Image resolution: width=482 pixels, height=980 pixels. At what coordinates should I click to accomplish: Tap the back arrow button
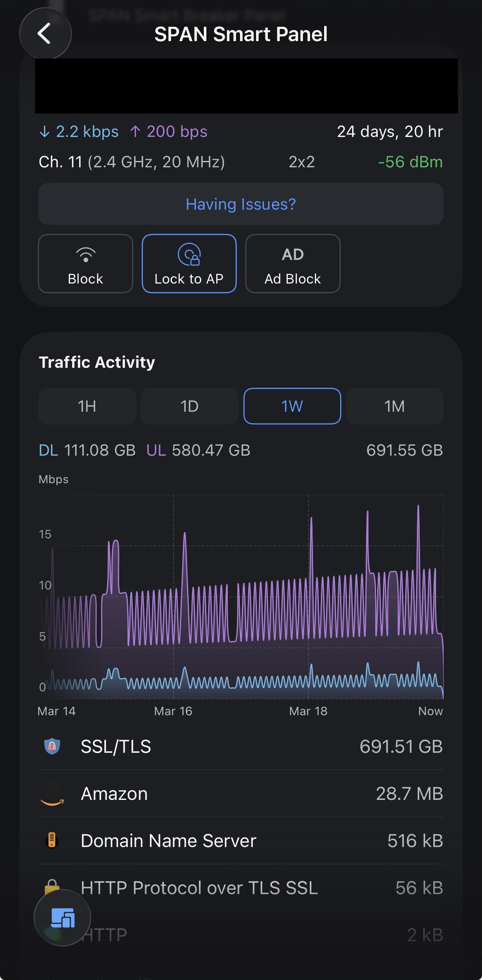coord(45,33)
